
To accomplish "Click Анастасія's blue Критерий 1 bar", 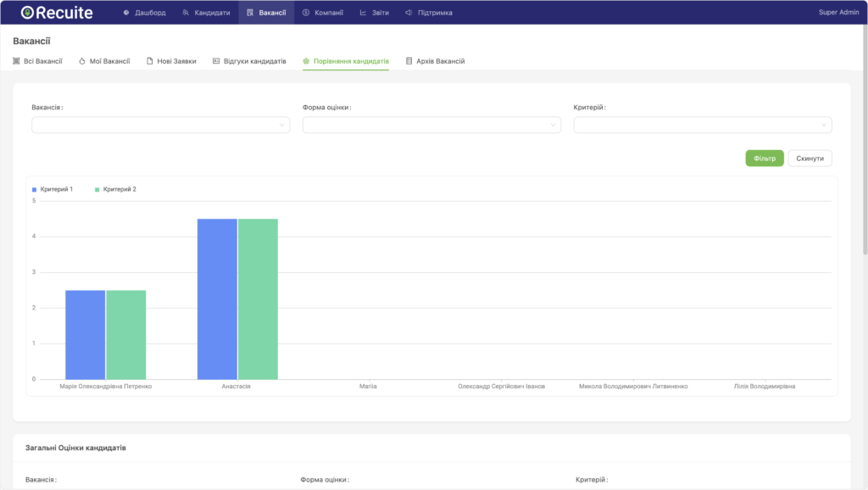I will point(217,298).
